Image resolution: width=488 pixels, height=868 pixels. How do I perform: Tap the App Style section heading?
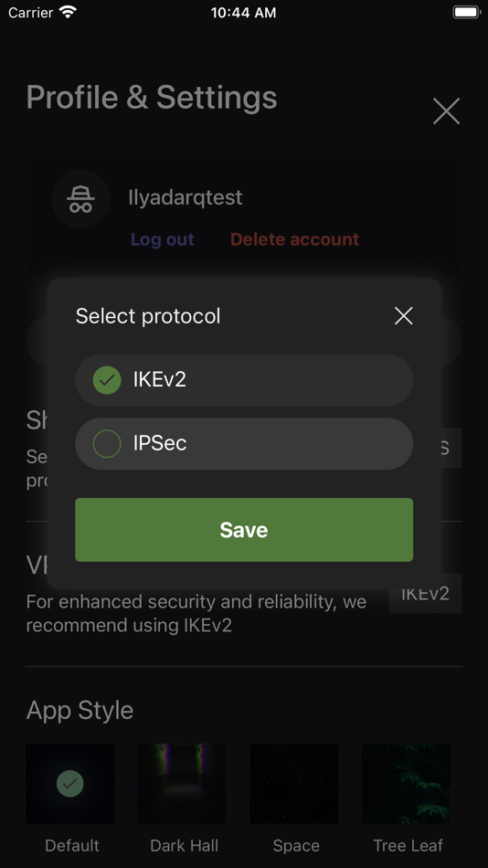click(x=80, y=710)
